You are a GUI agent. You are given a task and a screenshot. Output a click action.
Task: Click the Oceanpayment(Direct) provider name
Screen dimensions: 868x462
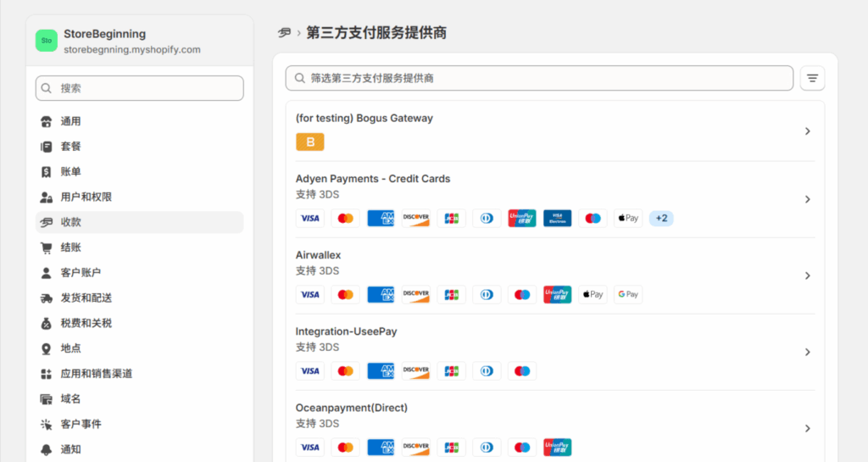click(351, 408)
